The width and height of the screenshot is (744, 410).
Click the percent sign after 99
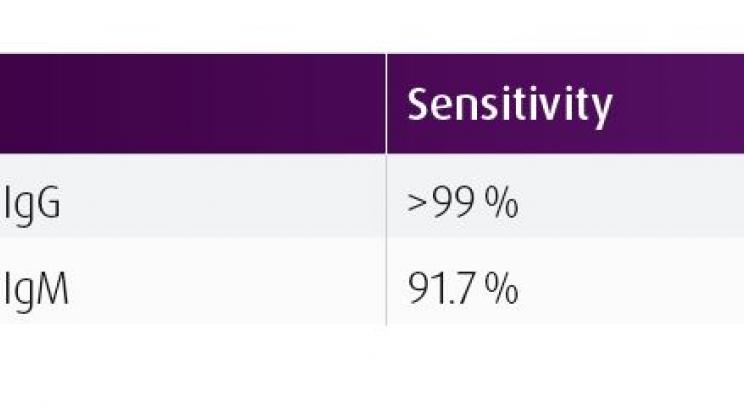pos(504,205)
